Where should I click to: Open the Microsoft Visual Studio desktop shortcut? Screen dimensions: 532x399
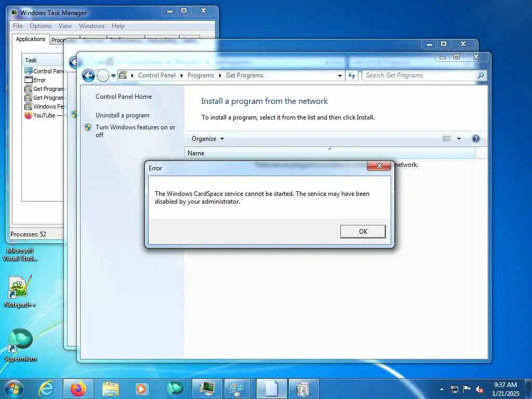click(x=20, y=254)
